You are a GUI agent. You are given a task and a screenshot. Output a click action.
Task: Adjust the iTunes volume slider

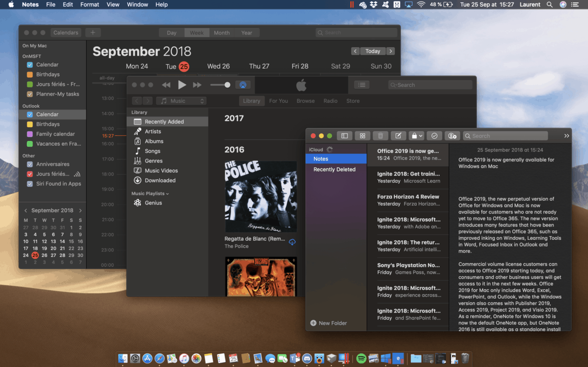click(220, 85)
